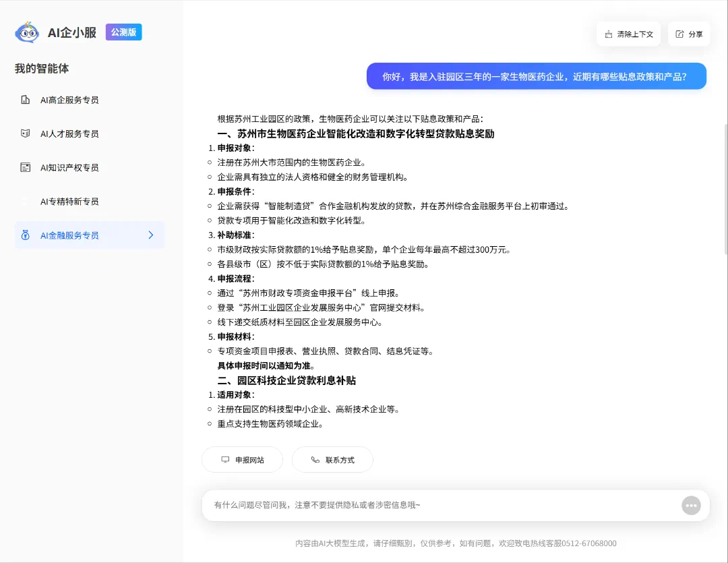Click the 清除上下文 button

628,34
